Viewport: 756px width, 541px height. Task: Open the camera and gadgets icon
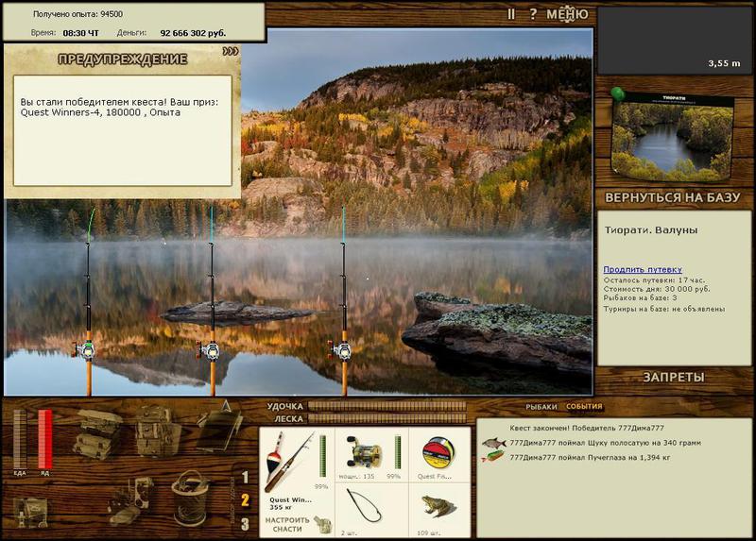click(x=131, y=500)
